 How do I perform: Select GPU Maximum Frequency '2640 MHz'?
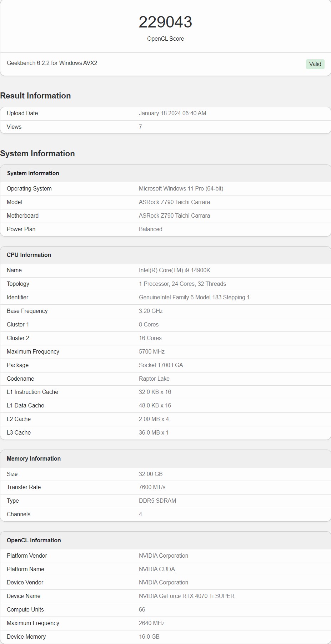pyautogui.click(x=152, y=623)
